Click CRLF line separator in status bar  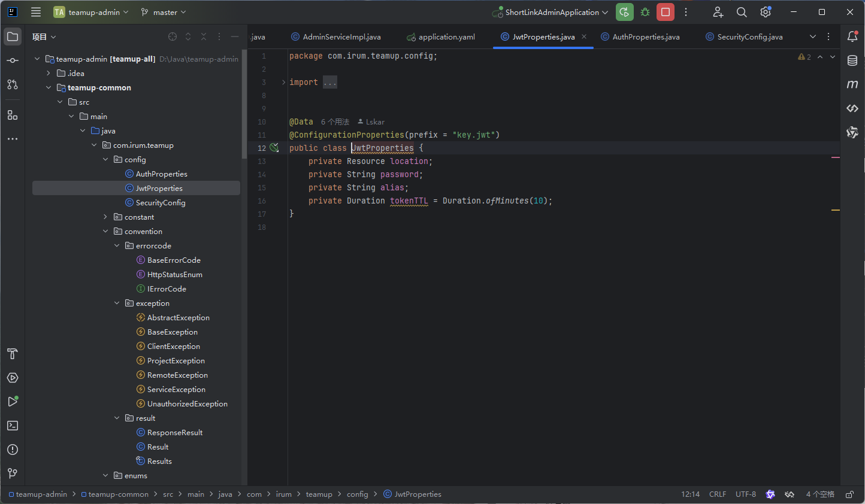(x=718, y=494)
